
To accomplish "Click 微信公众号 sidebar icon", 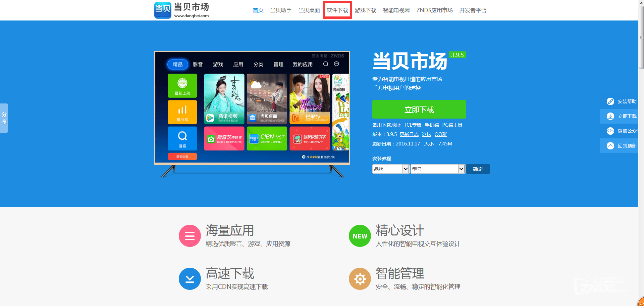I will (x=610, y=131).
